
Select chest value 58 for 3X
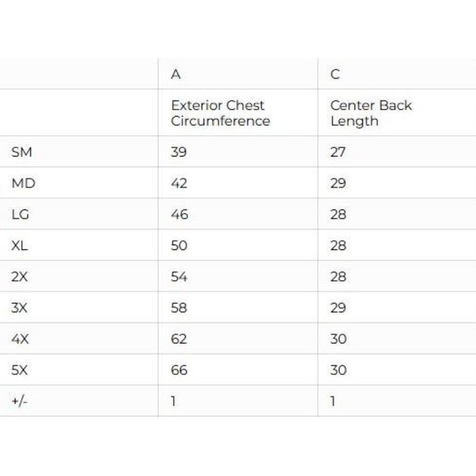click(180, 308)
